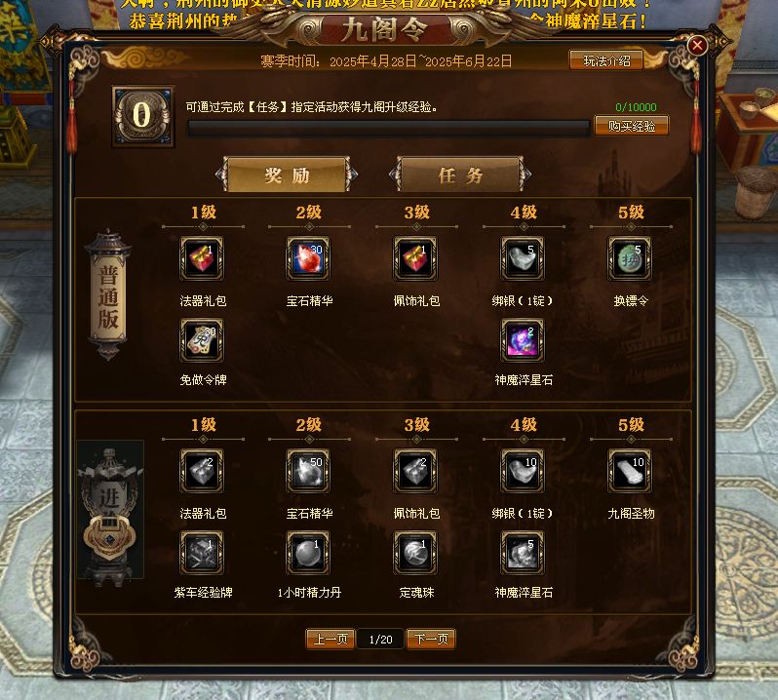Switch to the 任务 tab
Screen dimensions: 778x700
pyautogui.click(x=460, y=175)
